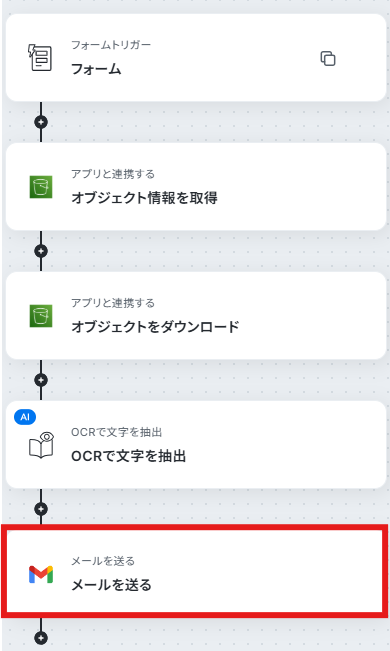Copy the フォーム trigger using duplicate icon
Screen dimensions: 390x651
click(x=328, y=58)
